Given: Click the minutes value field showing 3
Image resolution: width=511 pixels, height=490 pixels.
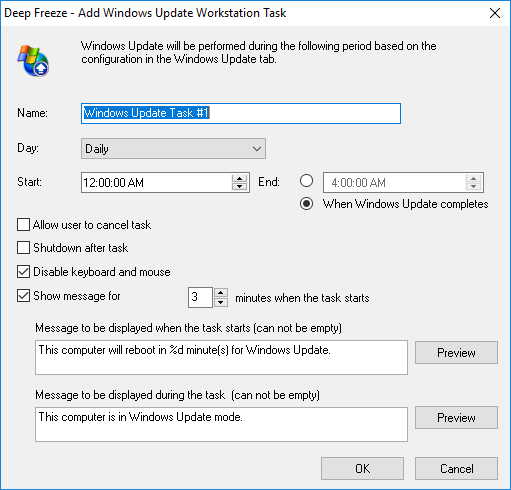Looking at the screenshot, I should 200,297.
